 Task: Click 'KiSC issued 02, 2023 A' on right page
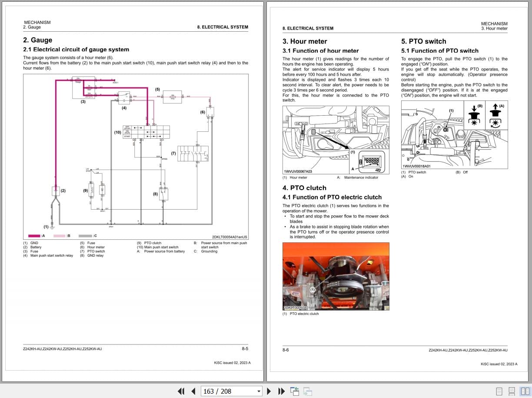click(499, 364)
